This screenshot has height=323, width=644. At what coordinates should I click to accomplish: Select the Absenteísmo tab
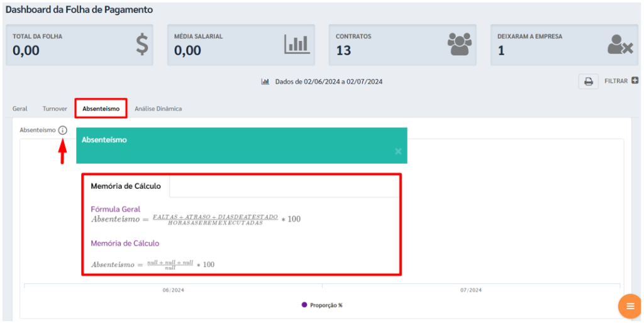(101, 108)
